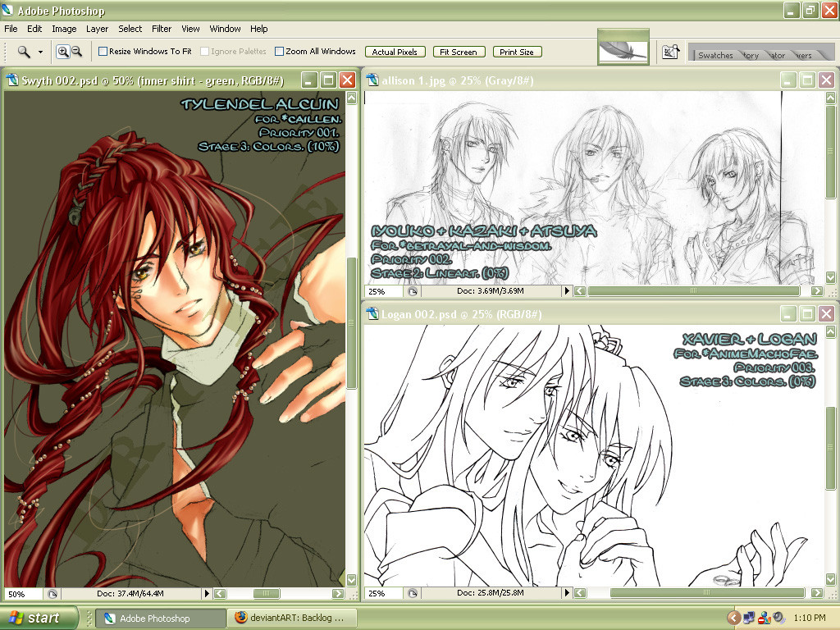This screenshot has height=630, width=840.
Task: Open the Help menu
Action: pos(258,29)
